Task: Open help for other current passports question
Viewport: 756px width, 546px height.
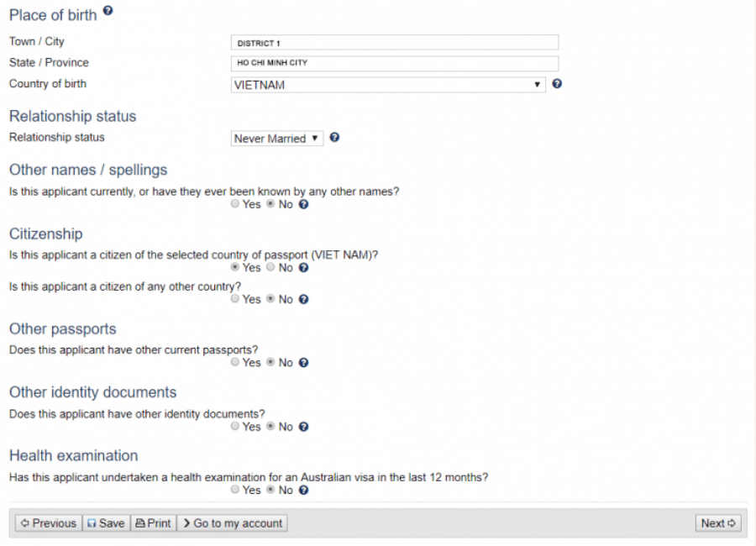Action: point(304,363)
